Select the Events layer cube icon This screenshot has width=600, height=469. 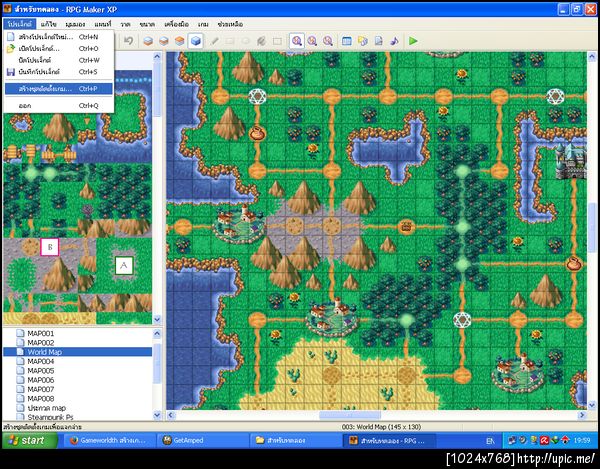click(196, 41)
